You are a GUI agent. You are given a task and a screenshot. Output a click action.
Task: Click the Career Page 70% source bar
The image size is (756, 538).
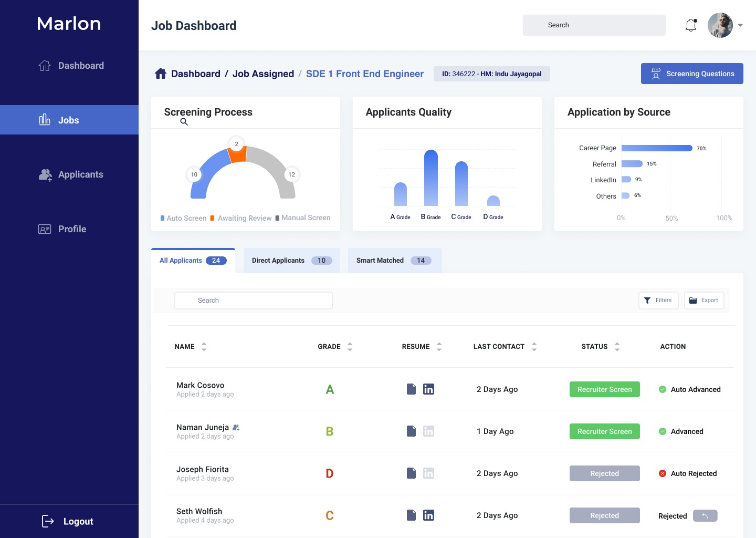point(657,148)
